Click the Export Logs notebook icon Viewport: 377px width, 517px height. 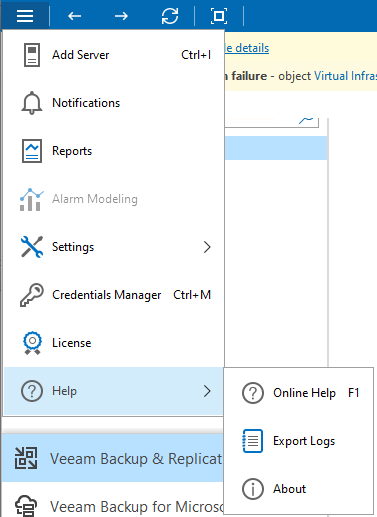(x=252, y=441)
